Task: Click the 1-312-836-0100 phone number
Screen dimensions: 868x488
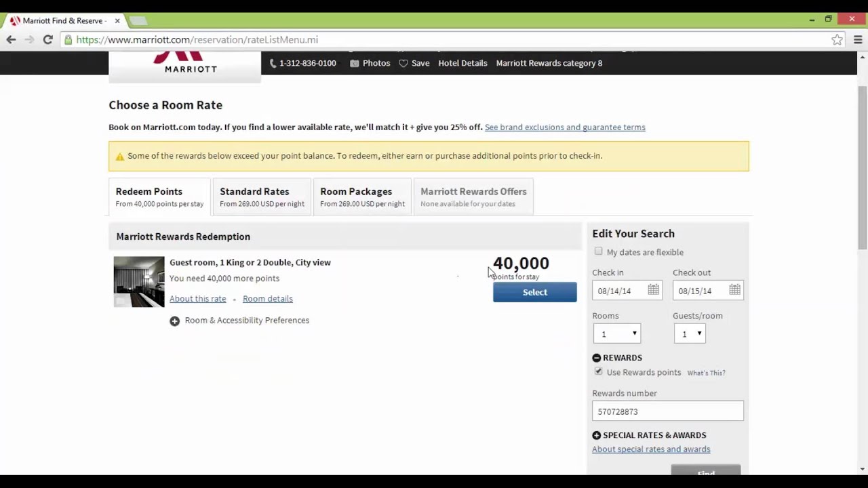Action: point(308,63)
